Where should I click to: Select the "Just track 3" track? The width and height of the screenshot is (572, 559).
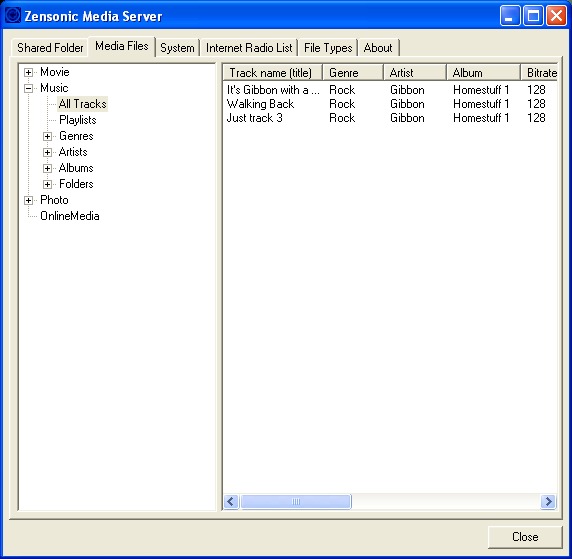(255, 118)
